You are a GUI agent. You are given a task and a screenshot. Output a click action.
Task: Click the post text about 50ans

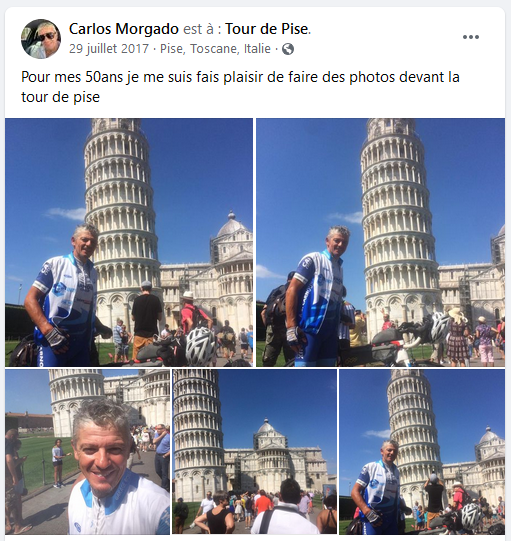pos(240,87)
